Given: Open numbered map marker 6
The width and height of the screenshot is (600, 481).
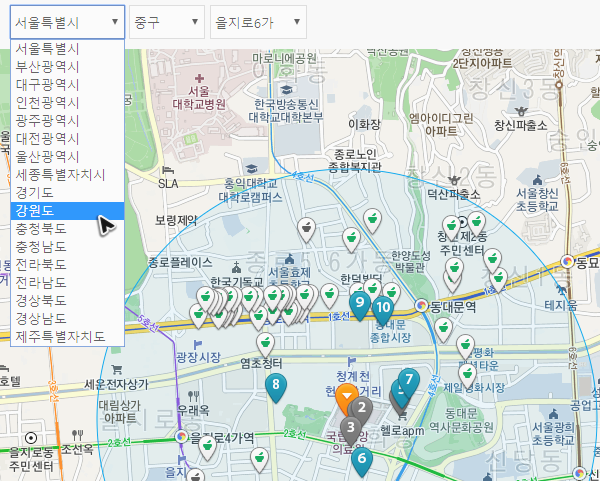Looking at the screenshot, I should tap(362, 461).
